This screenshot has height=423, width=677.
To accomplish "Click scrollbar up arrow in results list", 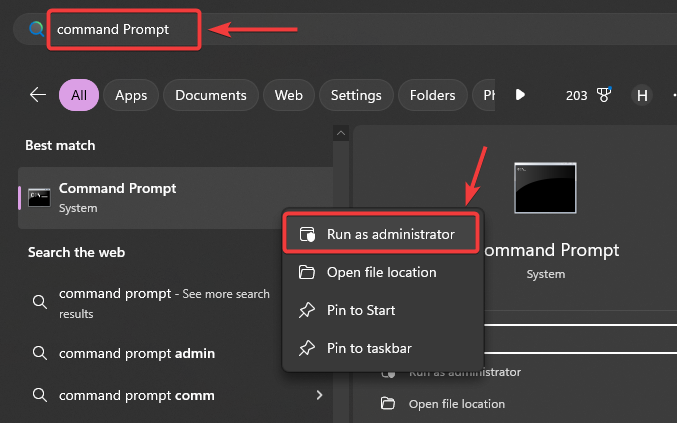I will pos(341,134).
